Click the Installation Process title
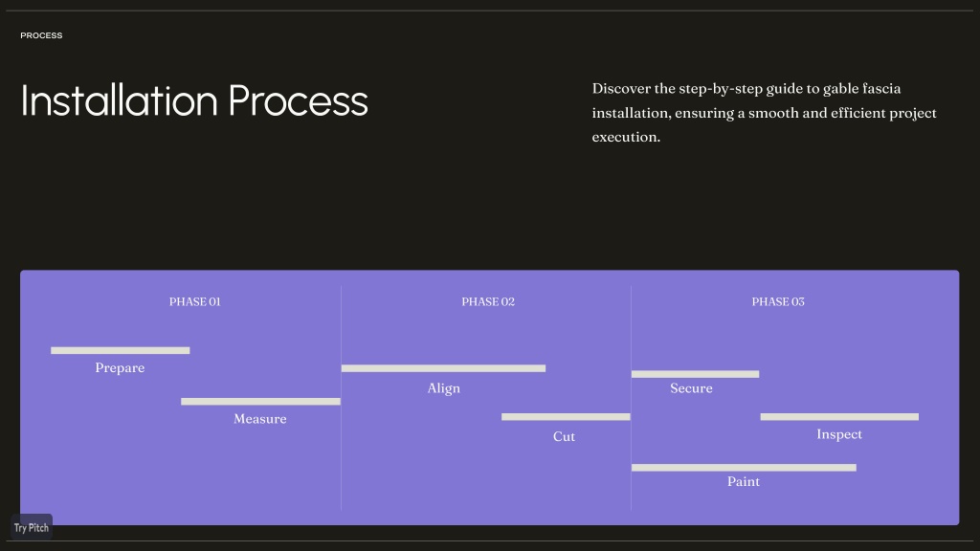This screenshot has width=980, height=551. click(x=194, y=100)
